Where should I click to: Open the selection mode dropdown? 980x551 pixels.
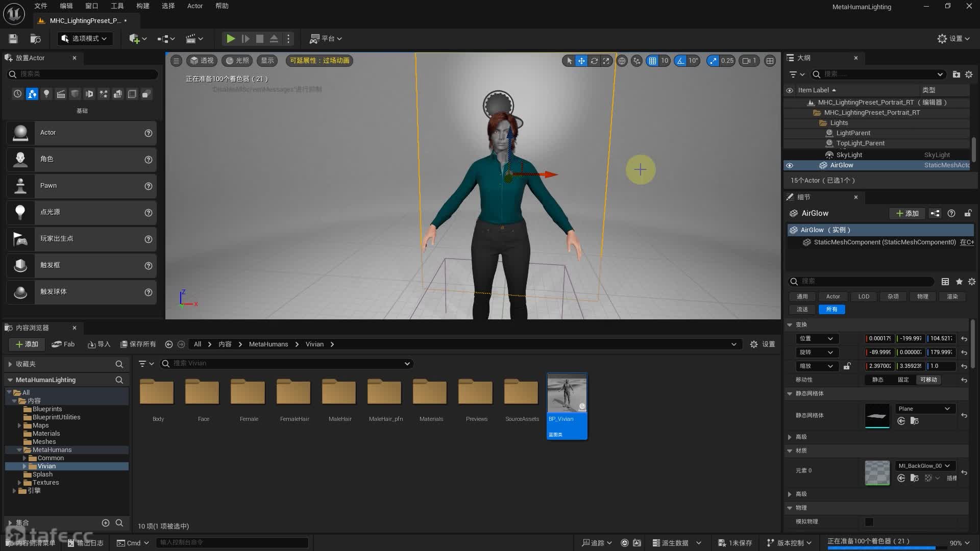(x=85, y=38)
